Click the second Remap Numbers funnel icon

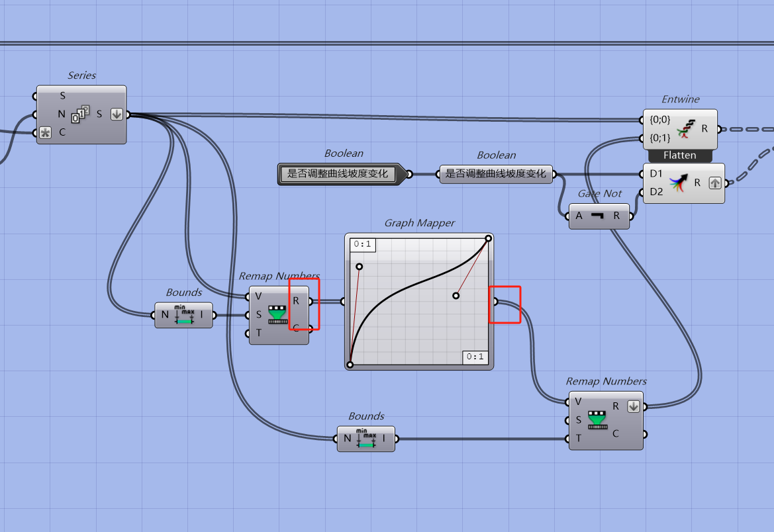point(597,420)
